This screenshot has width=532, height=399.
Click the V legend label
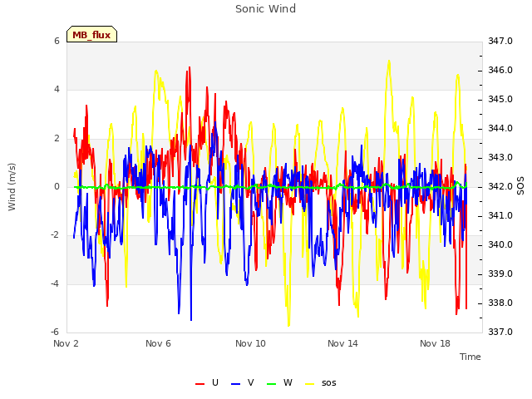click(x=250, y=382)
